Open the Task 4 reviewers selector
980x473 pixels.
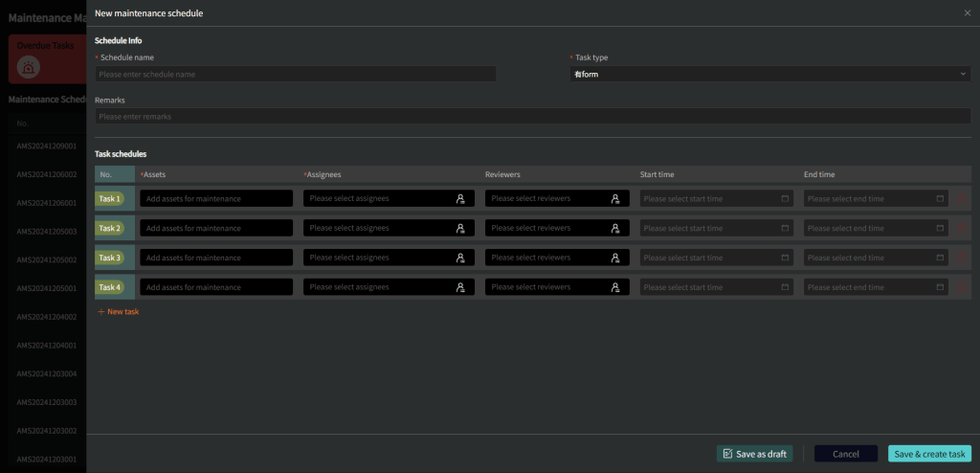(x=546, y=287)
